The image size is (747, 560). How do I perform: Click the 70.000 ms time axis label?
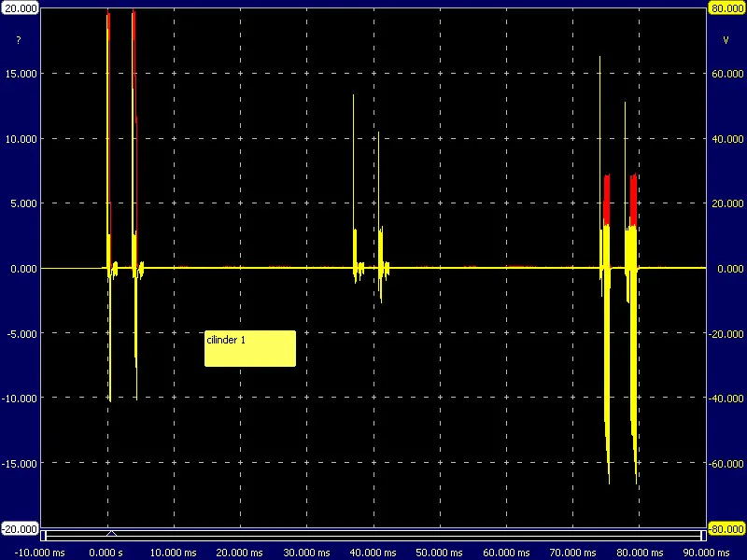tap(572, 553)
